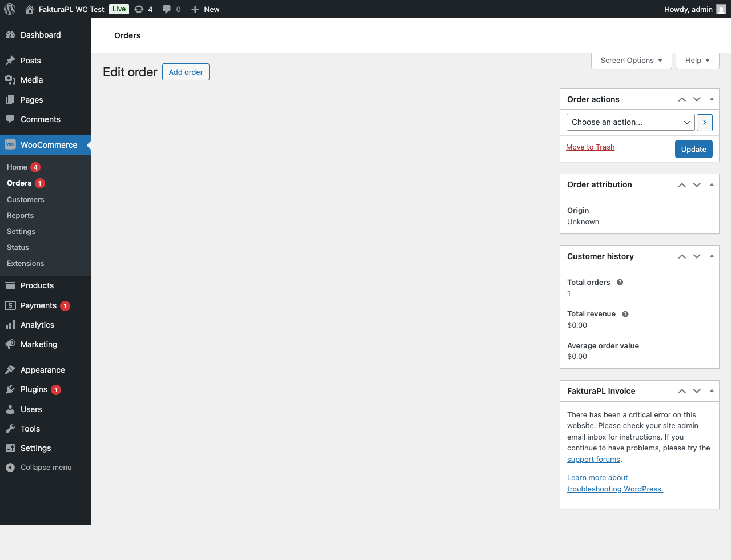The image size is (731, 560).
Task: Toggle the Customer history panel collapse triangle
Action: coord(712,256)
